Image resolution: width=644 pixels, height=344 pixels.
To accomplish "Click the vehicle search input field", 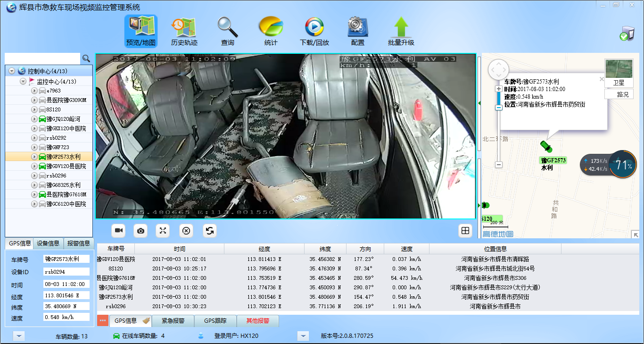I will [x=42, y=59].
